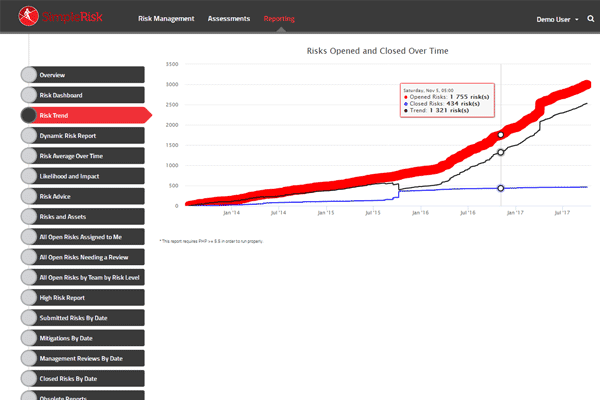Open Risk Average Over Time report

pos(85,156)
